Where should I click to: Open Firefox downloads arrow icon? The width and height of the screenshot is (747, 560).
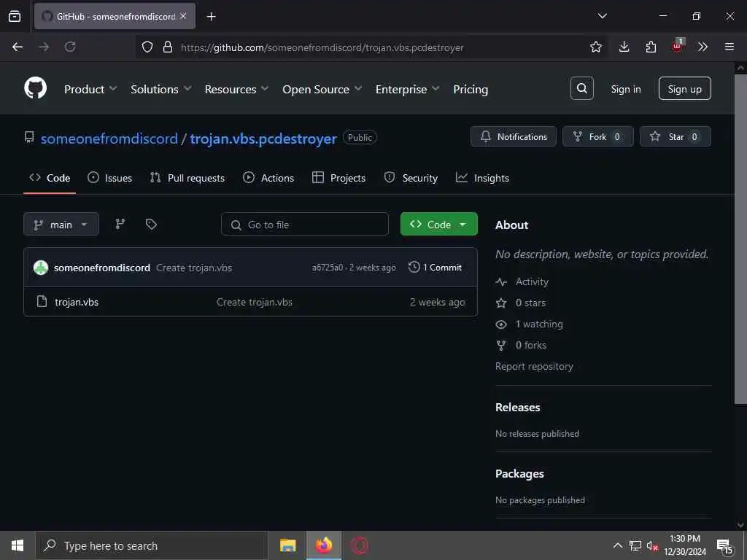tap(624, 47)
